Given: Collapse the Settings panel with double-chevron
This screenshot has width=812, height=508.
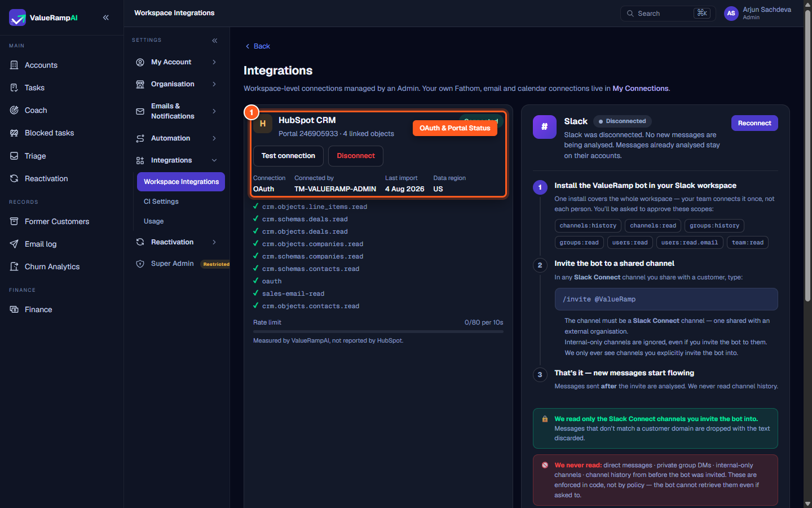Looking at the screenshot, I should click(x=215, y=41).
